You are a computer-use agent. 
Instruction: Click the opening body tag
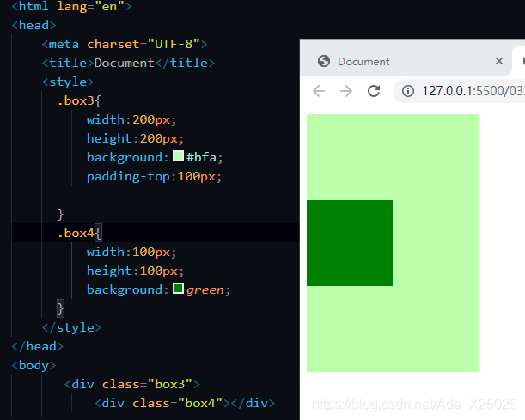34,365
